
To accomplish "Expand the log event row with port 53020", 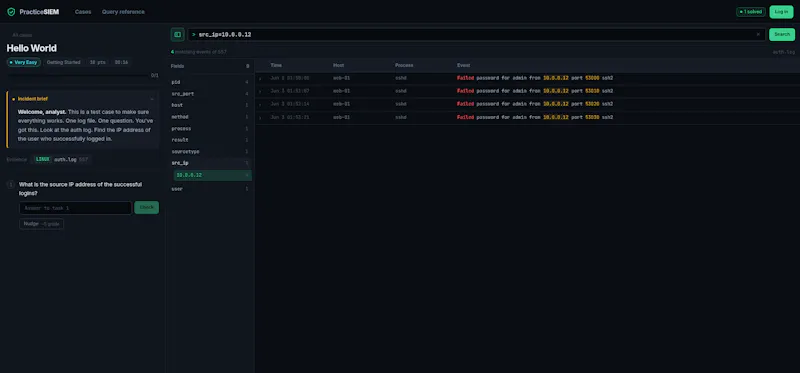I will click(x=260, y=105).
